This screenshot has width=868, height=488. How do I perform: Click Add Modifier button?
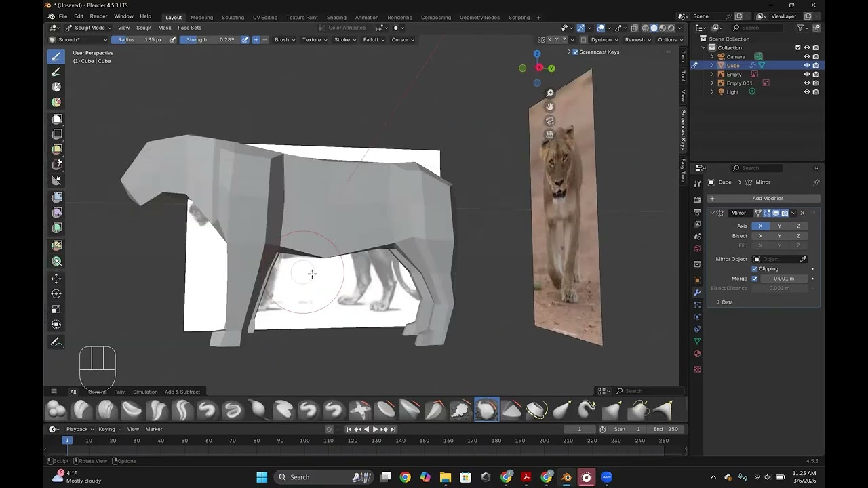point(764,199)
